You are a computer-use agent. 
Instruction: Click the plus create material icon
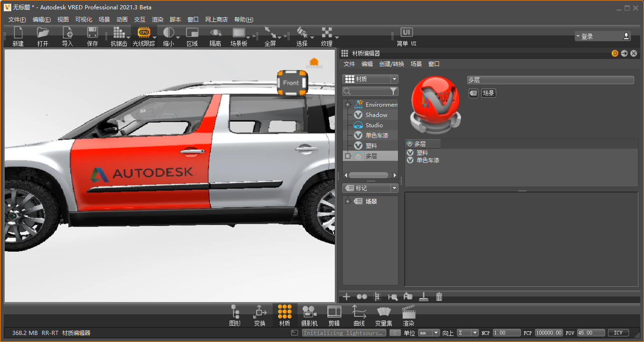click(347, 297)
